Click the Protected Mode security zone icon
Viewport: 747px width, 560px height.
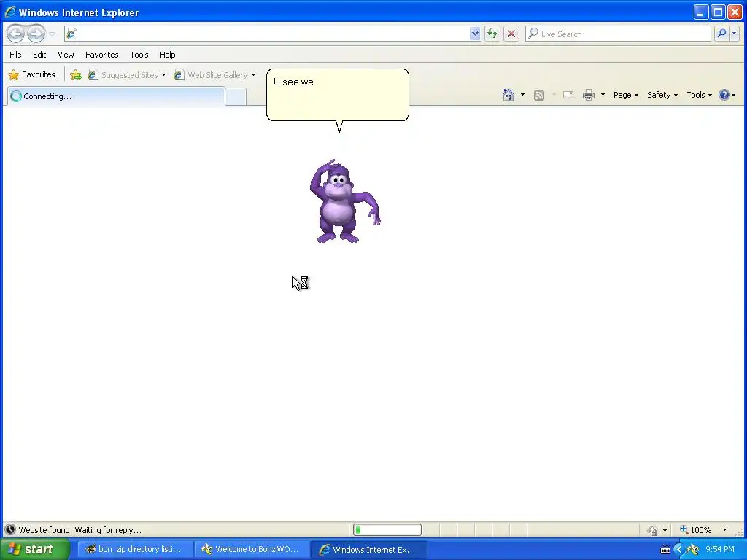652,530
